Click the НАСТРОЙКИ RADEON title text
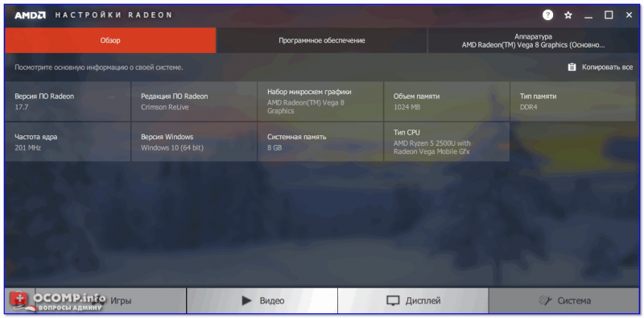The width and height of the screenshot is (644, 318). pos(114,15)
